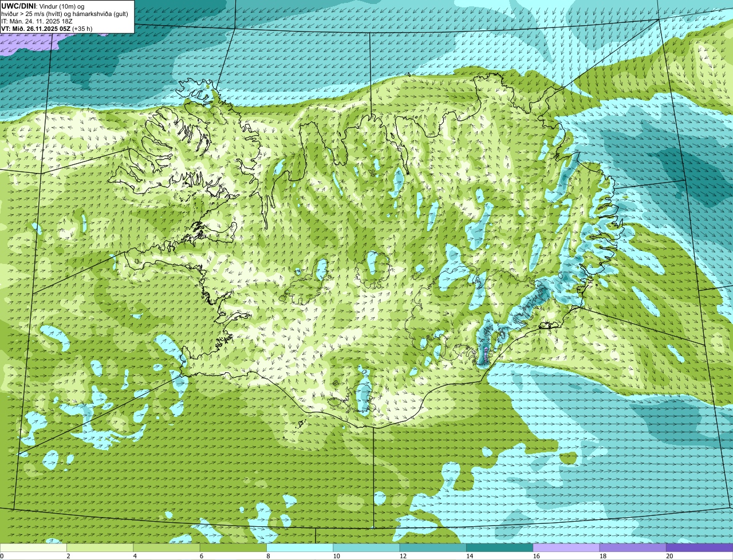733x560 pixels.
Task: Click the 10–12 m/s light teal swatch
Action: (366, 547)
